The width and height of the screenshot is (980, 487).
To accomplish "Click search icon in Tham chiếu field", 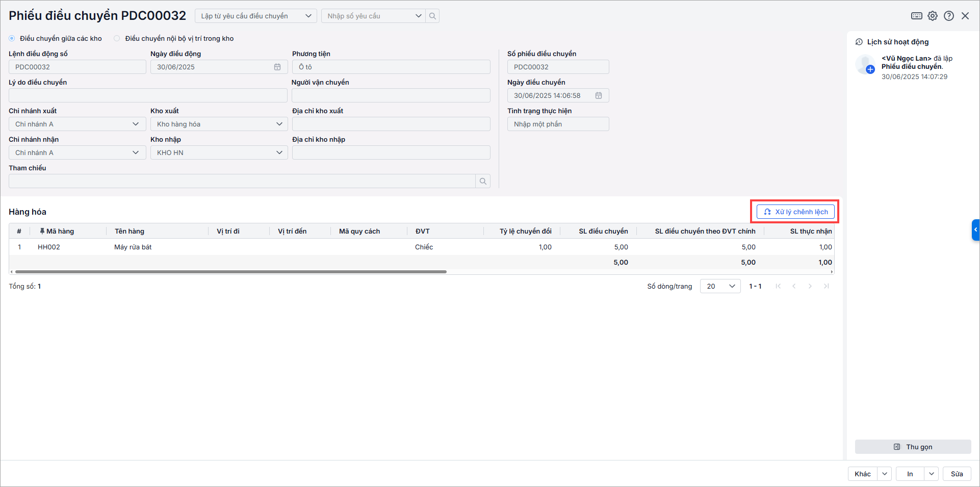I will (483, 181).
